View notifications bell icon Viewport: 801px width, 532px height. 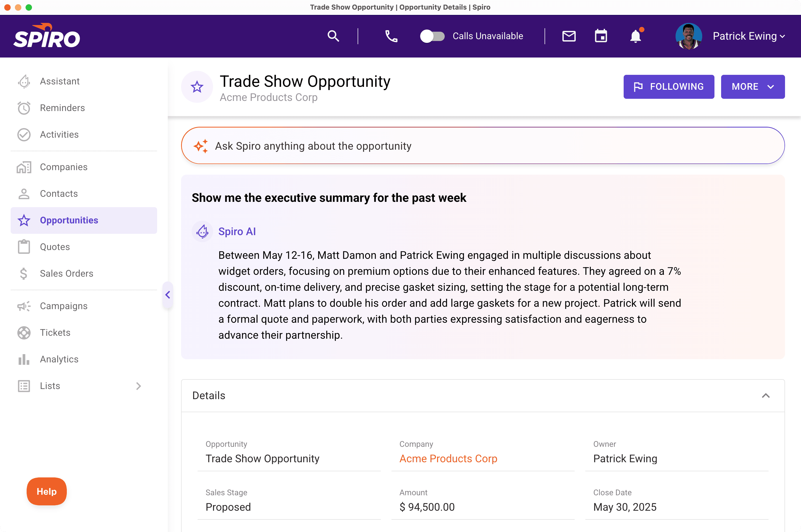click(636, 36)
